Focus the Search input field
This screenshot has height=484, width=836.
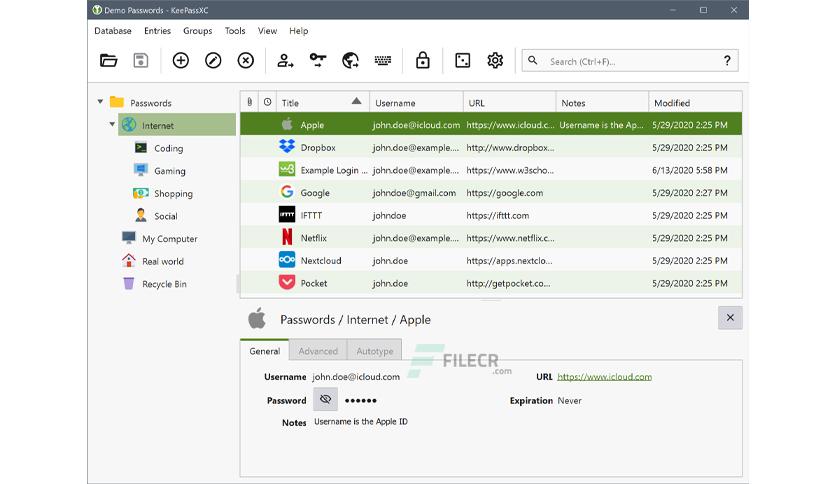click(x=629, y=61)
